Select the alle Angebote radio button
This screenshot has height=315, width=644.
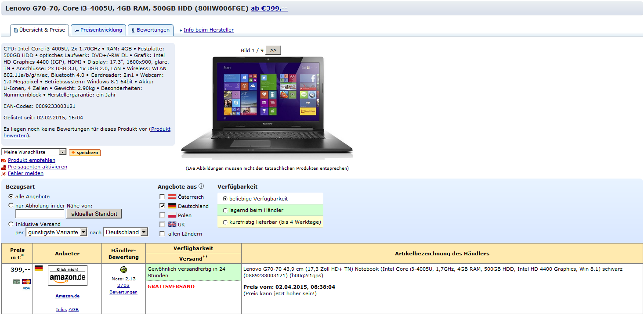[11, 197]
